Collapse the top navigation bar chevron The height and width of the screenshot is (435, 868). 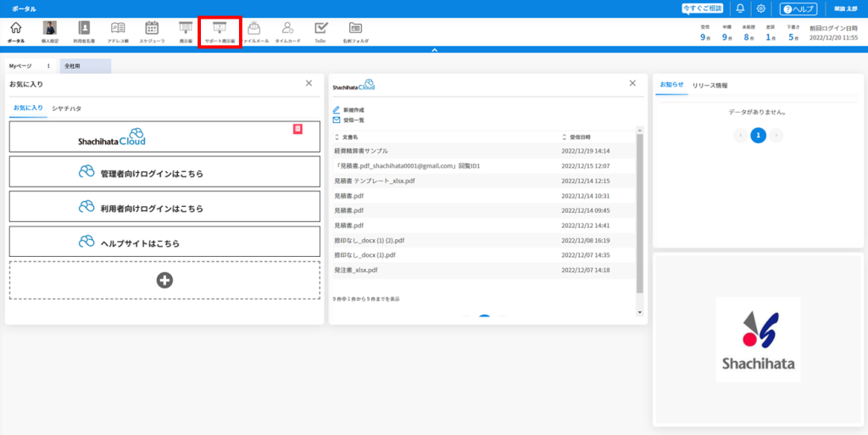click(435, 50)
